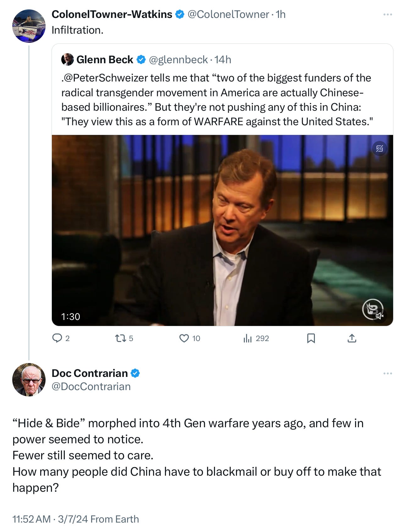Unmute the video with speaker icon
Screen dimensions: 406x532
click(x=380, y=316)
